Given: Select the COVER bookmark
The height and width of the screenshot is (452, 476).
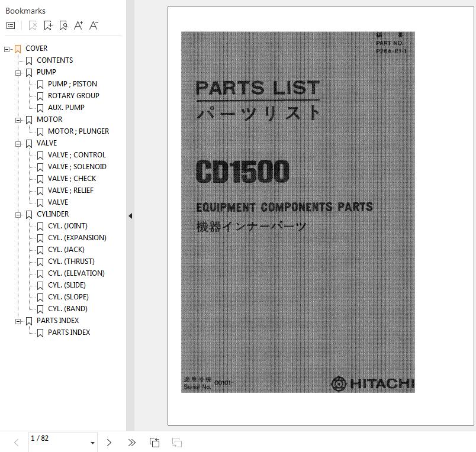Looking at the screenshot, I should click(x=37, y=49).
